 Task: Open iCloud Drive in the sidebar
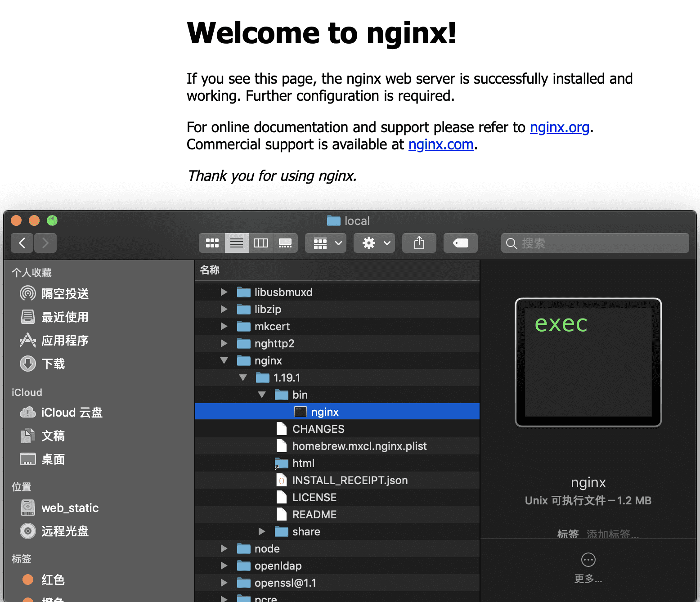point(72,413)
